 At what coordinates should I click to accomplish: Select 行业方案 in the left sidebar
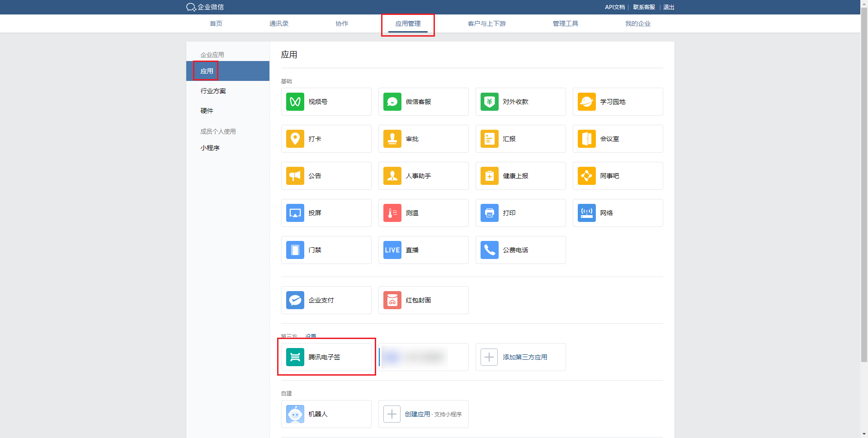[x=228, y=91]
